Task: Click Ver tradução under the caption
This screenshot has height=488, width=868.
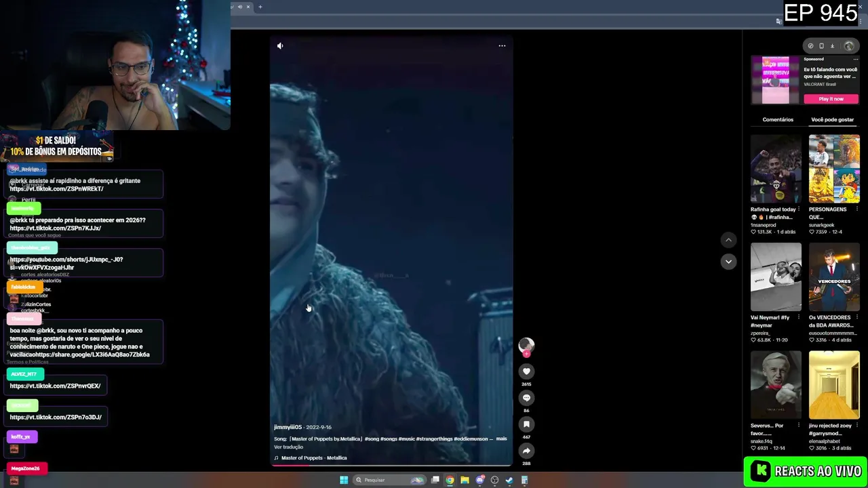Action: tap(288, 447)
